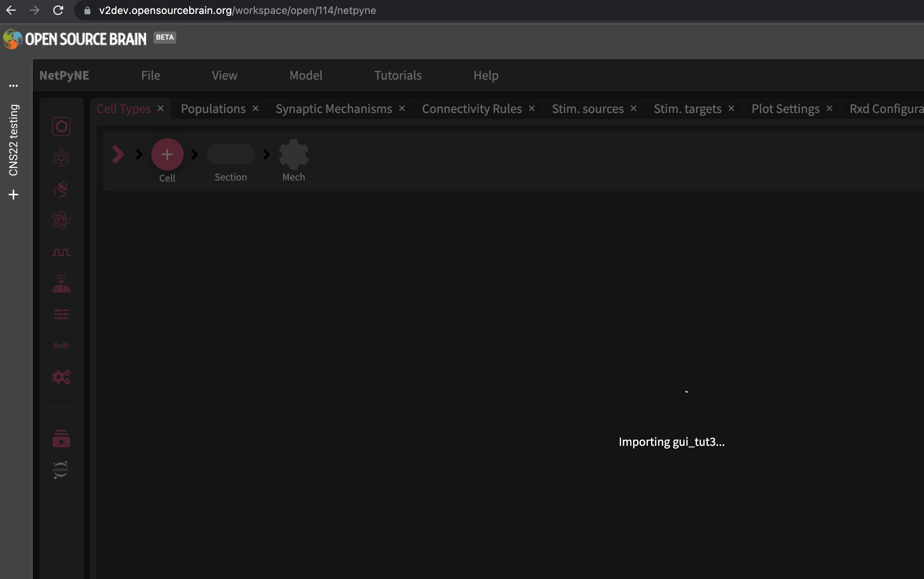Open Plot Settings sliders icon
The height and width of the screenshot is (579, 924).
[x=61, y=314]
